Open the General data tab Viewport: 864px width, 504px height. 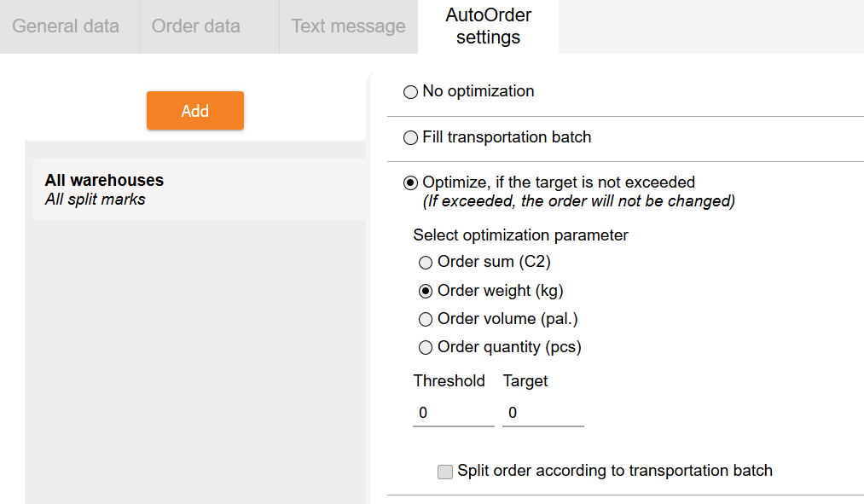[x=66, y=26]
